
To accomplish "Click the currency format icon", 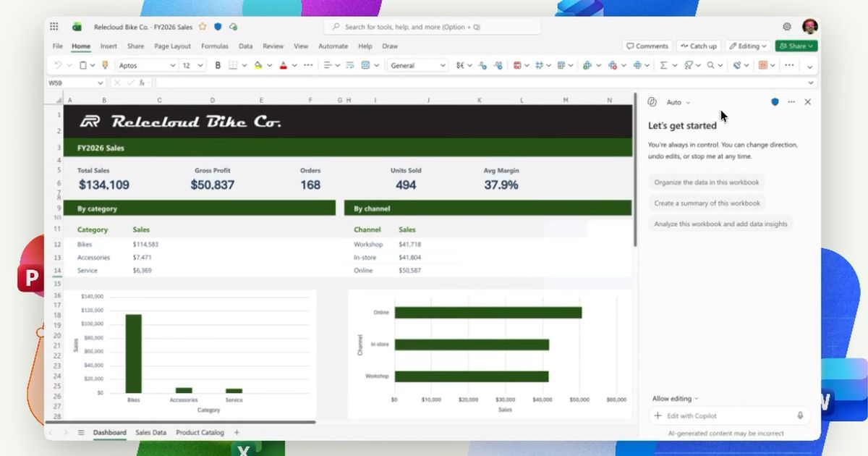I will 461,65.
